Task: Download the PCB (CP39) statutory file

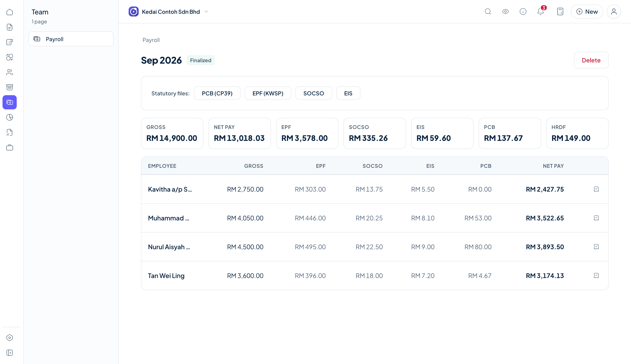Action: (x=217, y=93)
